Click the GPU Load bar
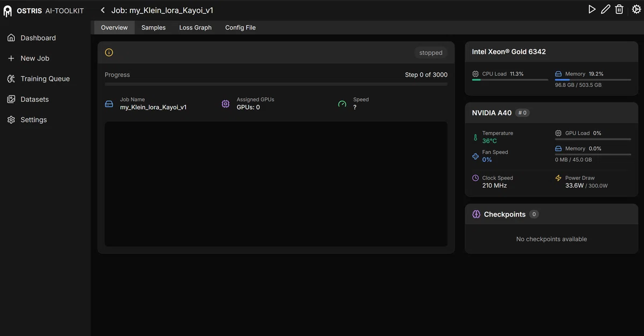The height and width of the screenshot is (336, 644). [x=593, y=139]
